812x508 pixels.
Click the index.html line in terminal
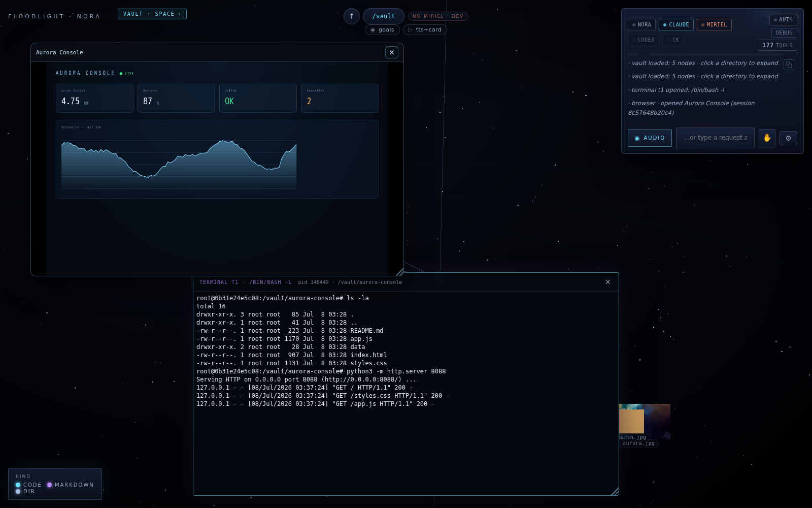point(292,355)
